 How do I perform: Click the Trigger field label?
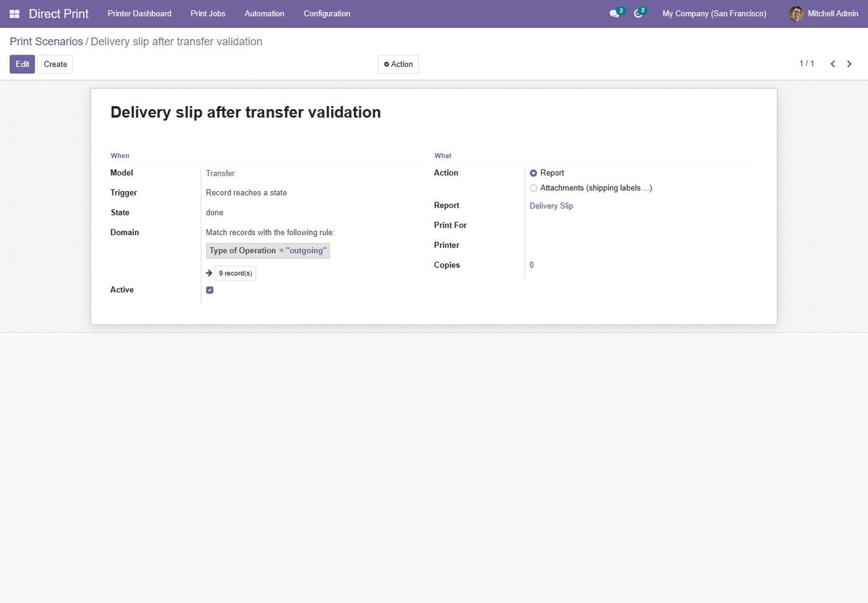pos(123,193)
